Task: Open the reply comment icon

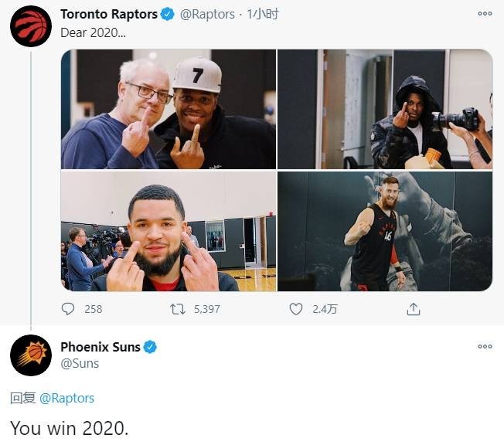Action: pos(70,309)
